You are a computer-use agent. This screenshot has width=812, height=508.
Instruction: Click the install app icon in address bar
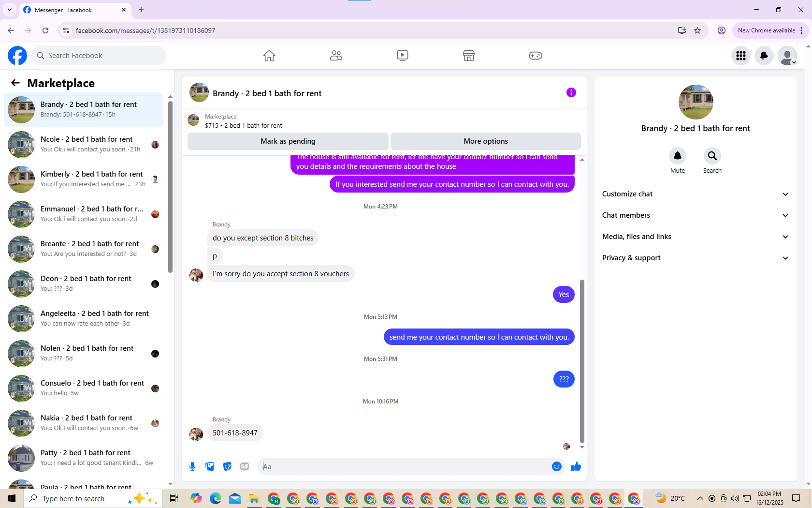pyautogui.click(x=682, y=30)
